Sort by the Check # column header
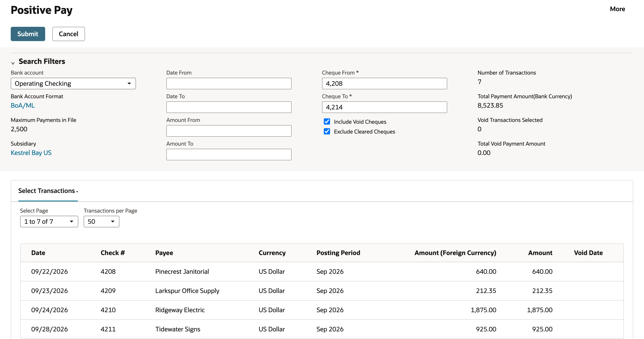The image size is (644, 339). (x=113, y=253)
